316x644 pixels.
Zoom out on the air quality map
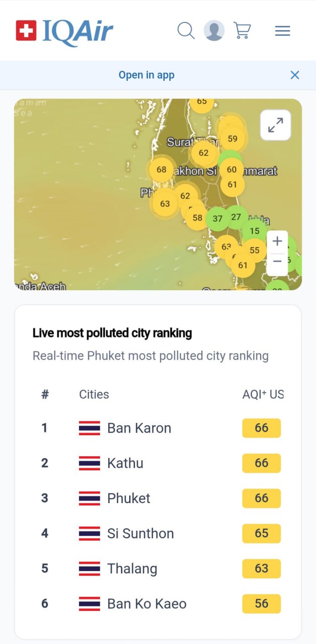point(277,262)
